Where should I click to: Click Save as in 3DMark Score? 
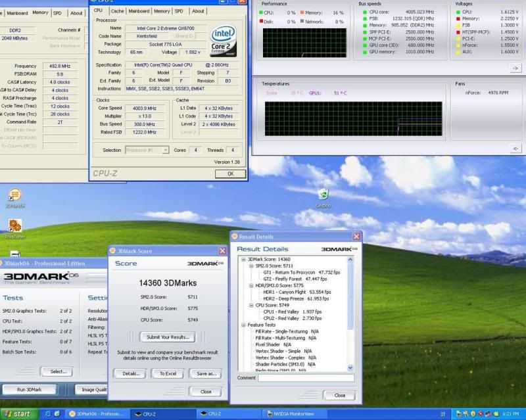206,373
